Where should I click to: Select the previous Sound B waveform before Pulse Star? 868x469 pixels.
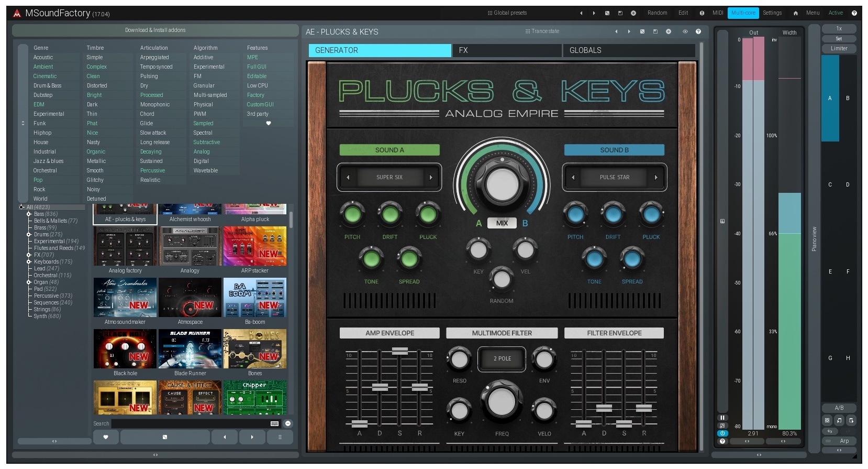[x=573, y=178]
